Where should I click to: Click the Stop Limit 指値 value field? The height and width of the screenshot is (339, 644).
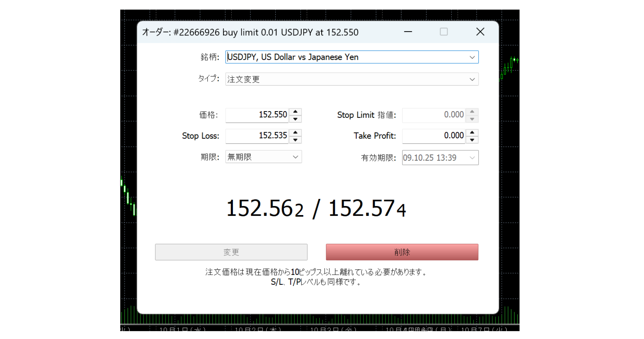(x=434, y=115)
